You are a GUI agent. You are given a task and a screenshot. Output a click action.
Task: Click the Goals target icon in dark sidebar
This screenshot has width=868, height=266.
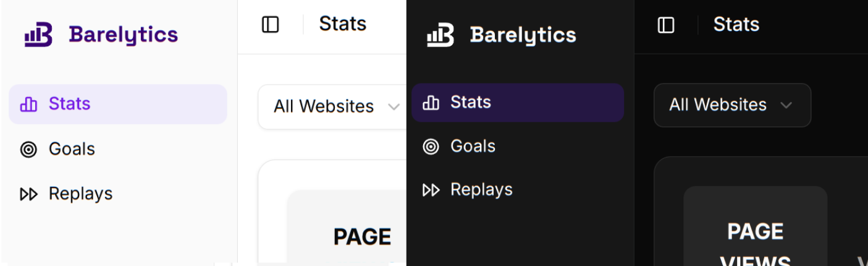[431, 147]
